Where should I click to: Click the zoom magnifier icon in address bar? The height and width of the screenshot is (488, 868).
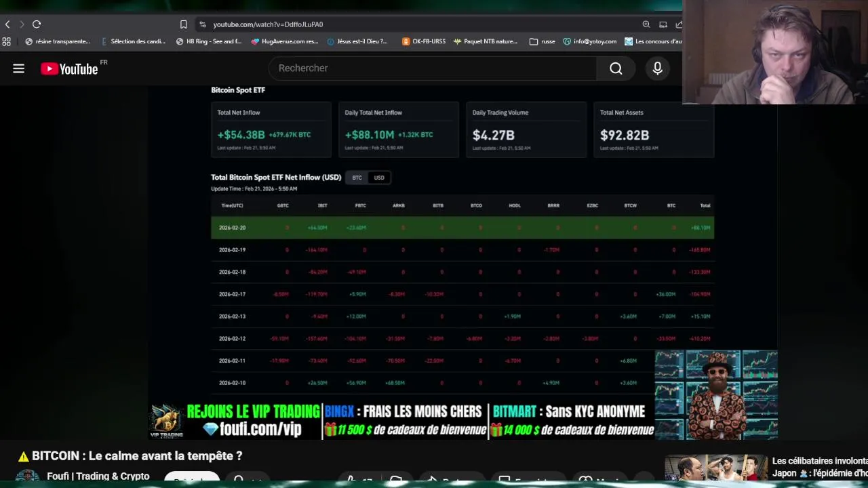click(x=646, y=24)
